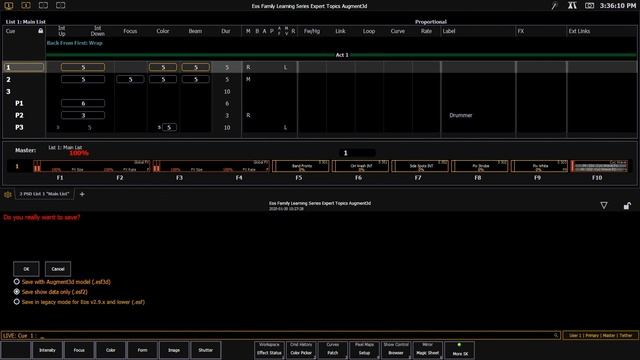Click the Beam time cell of cue 1
The image size is (640, 360).
click(x=196, y=67)
